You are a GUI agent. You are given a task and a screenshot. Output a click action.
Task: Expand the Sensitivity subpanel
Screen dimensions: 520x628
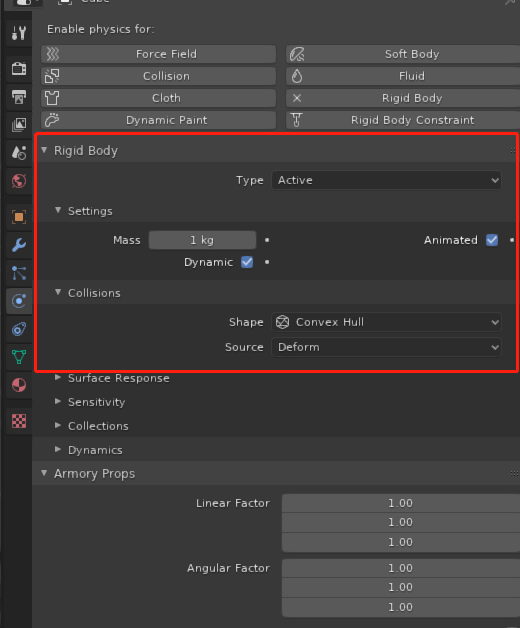(x=58, y=402)
